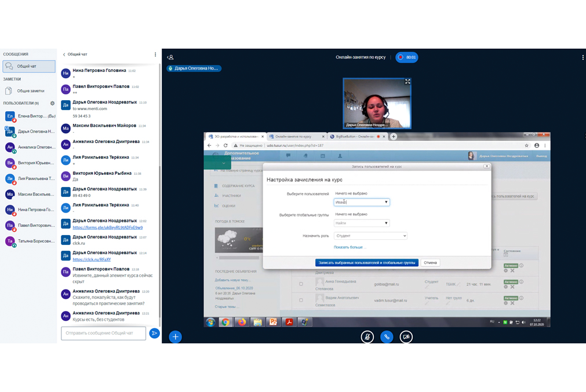Switch to the ЭО: разработка и использован... tab
Image resolution: width=586 pixels, height=392 pixels.
tap(236, 137)
